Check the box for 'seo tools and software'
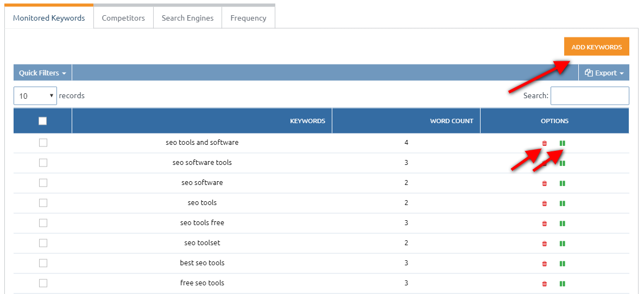Screen dimensions: 644x294 [x=43, y=143]
